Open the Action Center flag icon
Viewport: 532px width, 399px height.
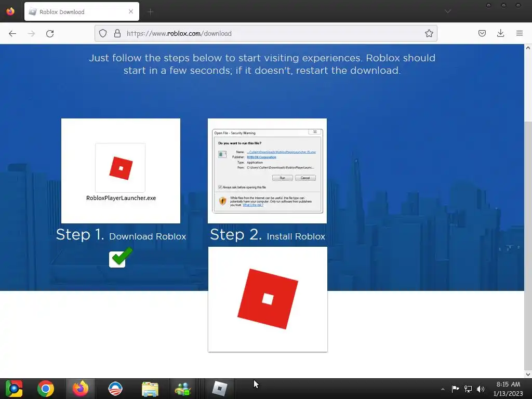click(x=455, y=389)
